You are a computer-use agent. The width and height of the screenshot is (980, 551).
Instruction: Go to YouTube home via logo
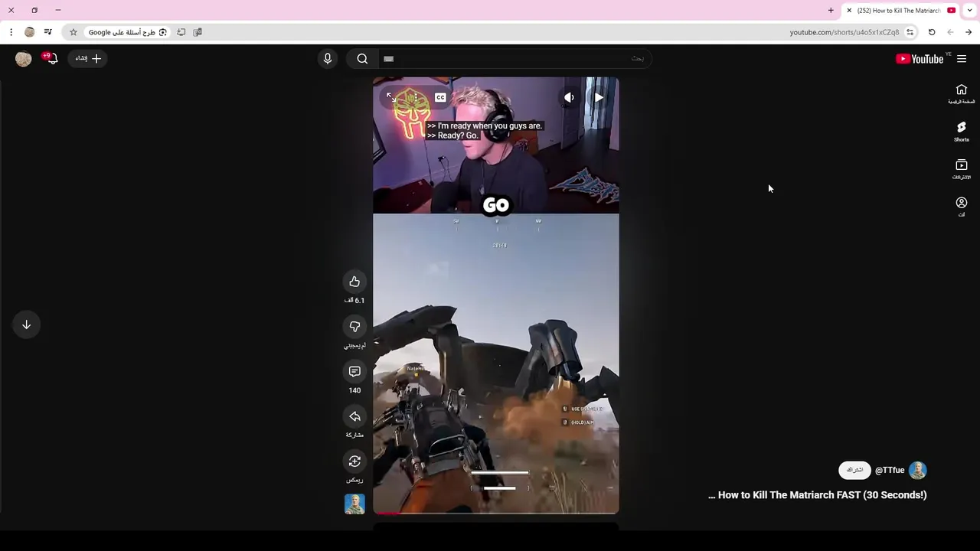(920, 59)
